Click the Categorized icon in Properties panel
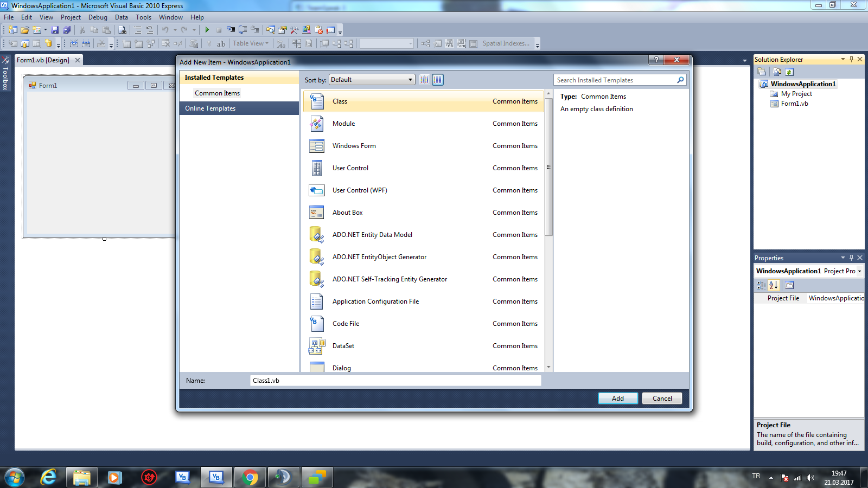The height and width of the screenshot is (488, 868). (x=761, y=285)
